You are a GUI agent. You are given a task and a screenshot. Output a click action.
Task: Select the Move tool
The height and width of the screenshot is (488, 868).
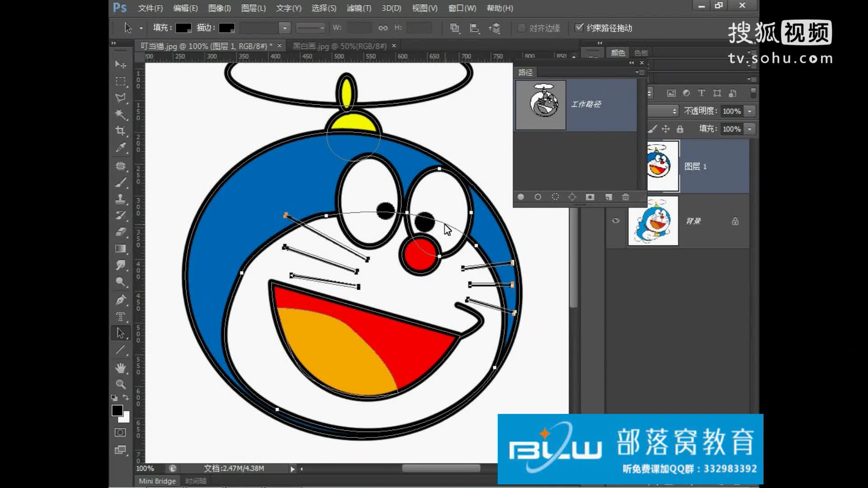[120, 65]
